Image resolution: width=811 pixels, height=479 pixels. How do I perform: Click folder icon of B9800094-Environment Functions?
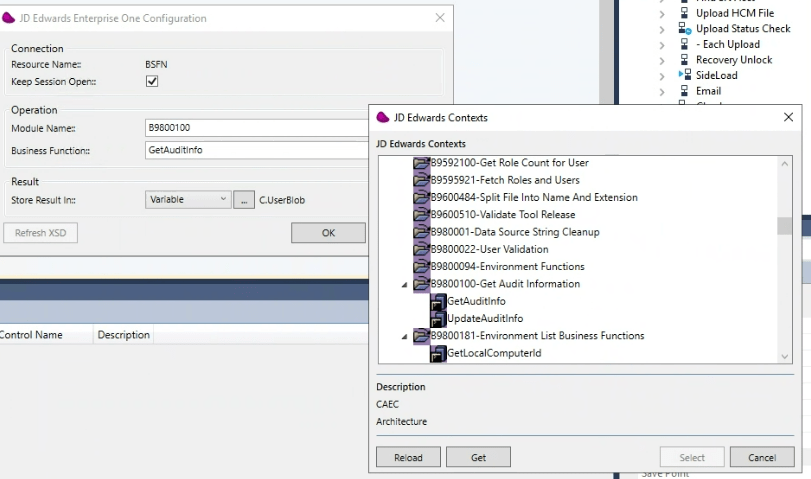coord(422,267)
